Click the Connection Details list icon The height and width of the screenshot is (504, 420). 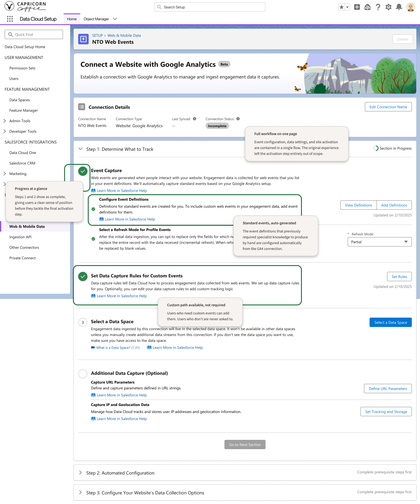(x=82, y=107)
